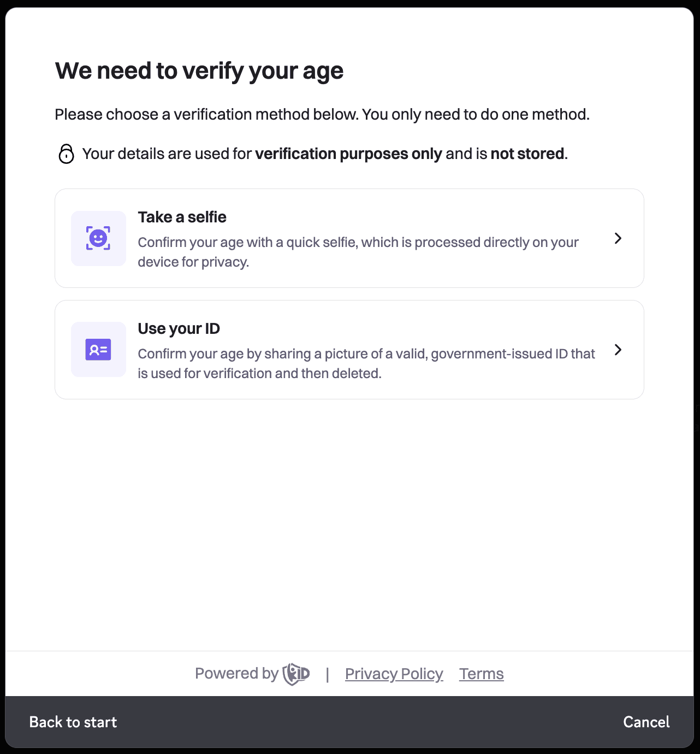Click the right chevron on the selfie card

coord(618,238)
